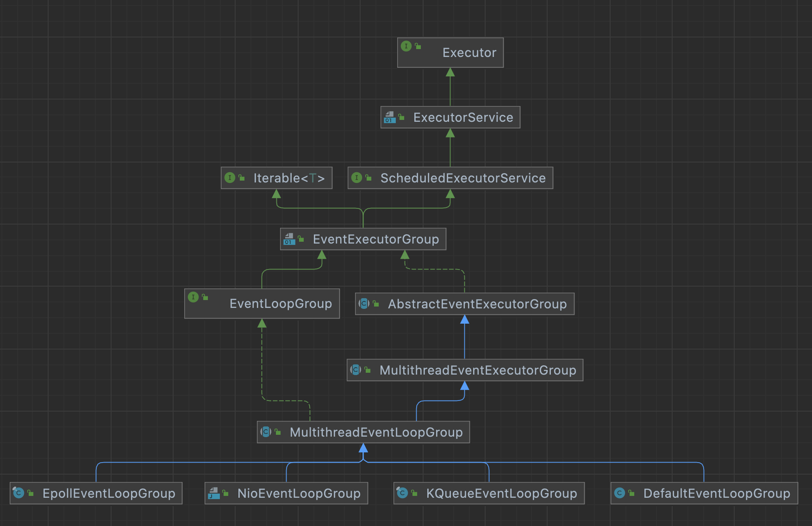Click the abstract class icon on AbstractEventExecutorGroup
This screenshot has width=812, height=526.
[x=364, y=304]
